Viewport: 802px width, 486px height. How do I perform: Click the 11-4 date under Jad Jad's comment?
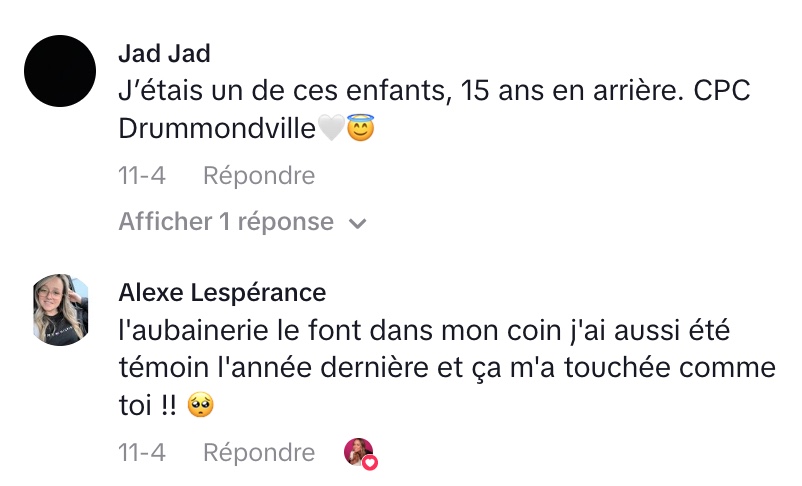[141, 176]
